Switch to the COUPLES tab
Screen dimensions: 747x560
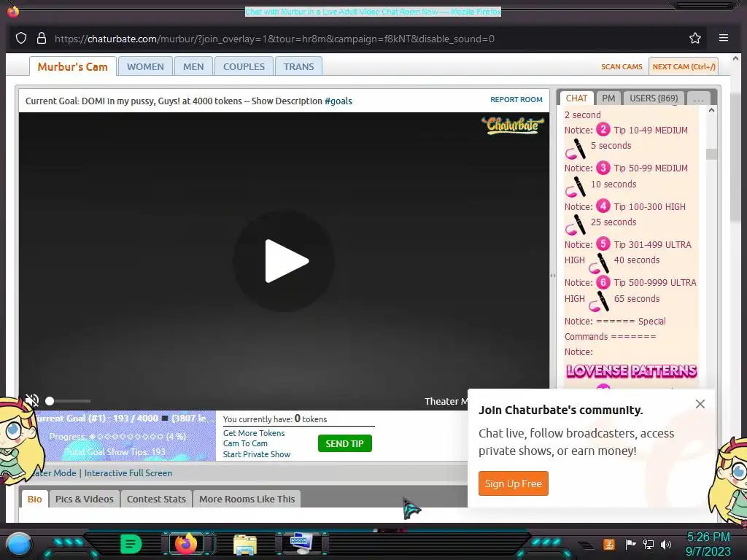(244, 66)
